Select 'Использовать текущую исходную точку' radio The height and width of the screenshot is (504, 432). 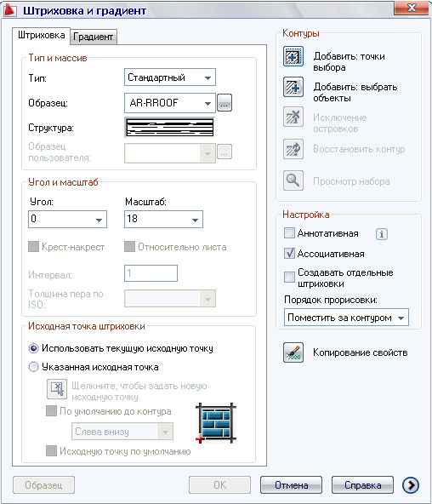33,348
